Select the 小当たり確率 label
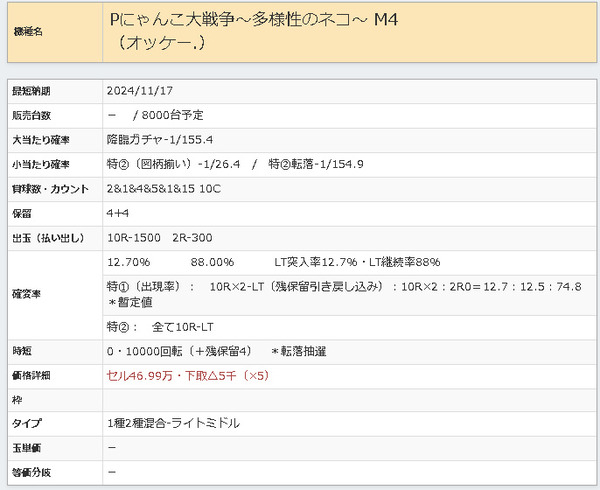Image resolution: width=600 pixels, height=490 pixels. 41,164
